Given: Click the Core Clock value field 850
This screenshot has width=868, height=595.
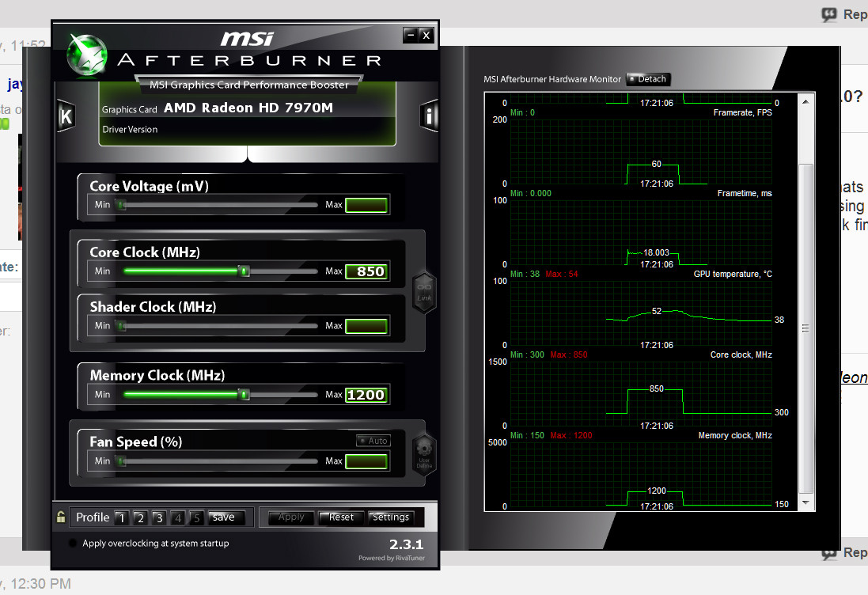Looking at the screenshot, I should point(366,271).
